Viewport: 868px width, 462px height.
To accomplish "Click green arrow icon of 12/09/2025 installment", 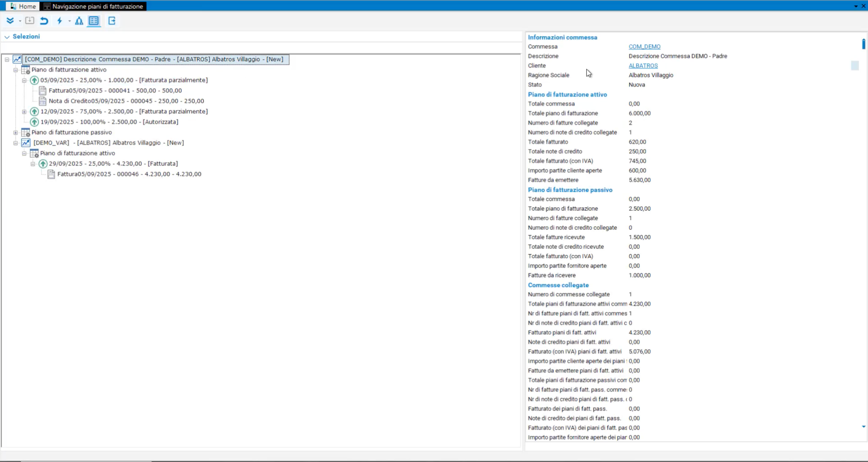I will pyautogui.click(x=34, y=112).
